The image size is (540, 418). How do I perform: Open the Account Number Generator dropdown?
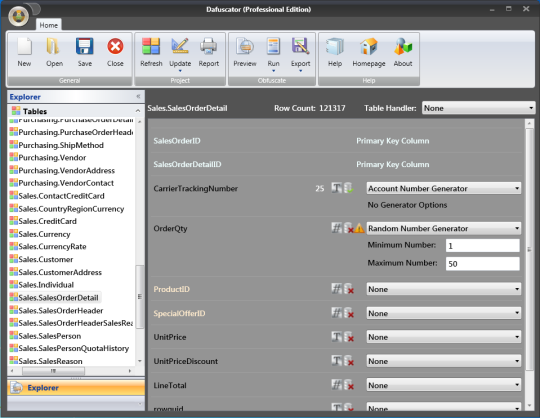[444, 188]
